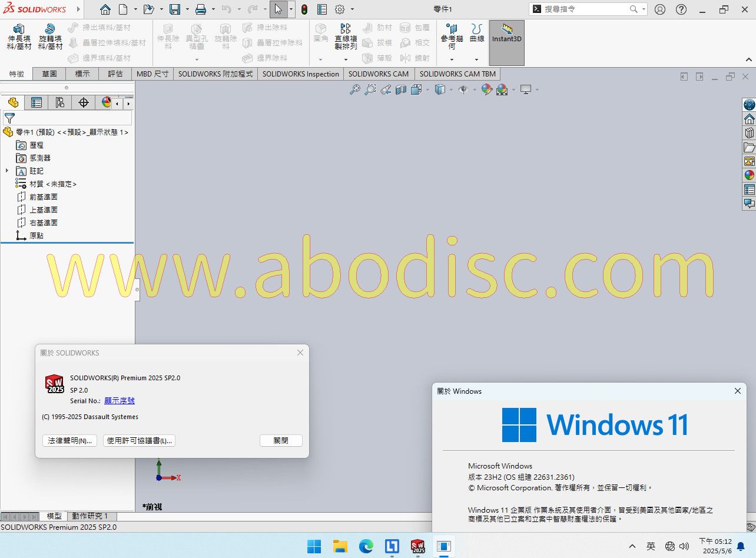Open 3DEXPERIENCE globe icon in task pane

coord(749,105)
